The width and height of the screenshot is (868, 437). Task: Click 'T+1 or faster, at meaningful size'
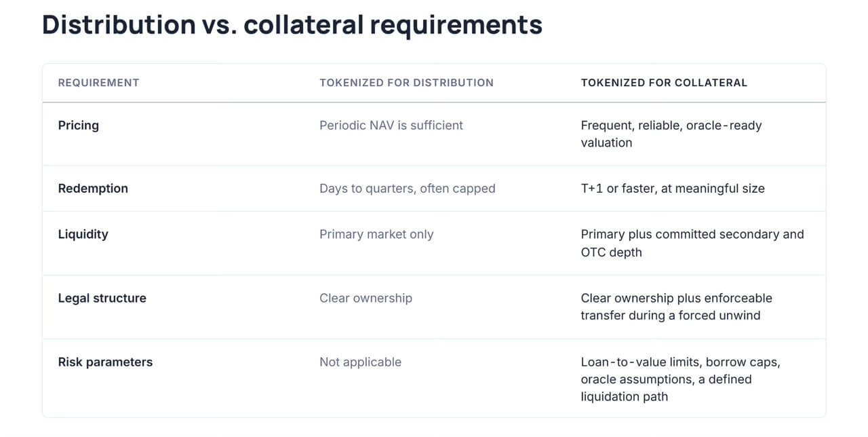click(673, 189)
